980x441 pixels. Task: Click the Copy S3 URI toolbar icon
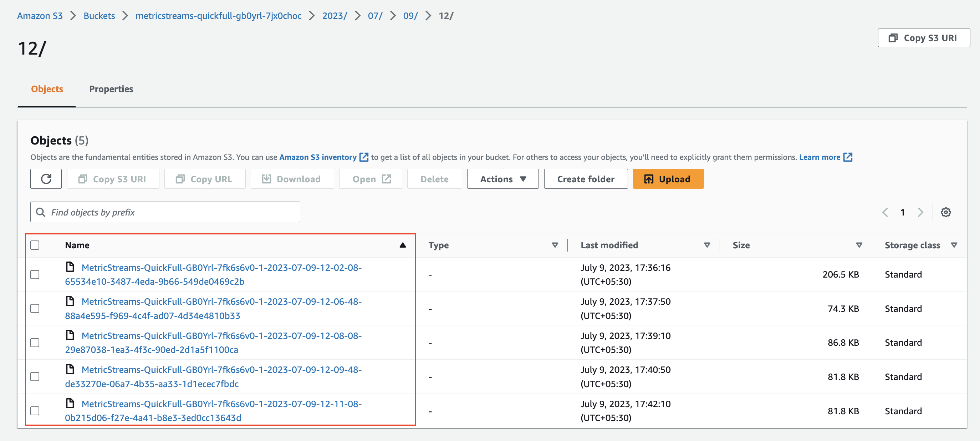[82, 178]
